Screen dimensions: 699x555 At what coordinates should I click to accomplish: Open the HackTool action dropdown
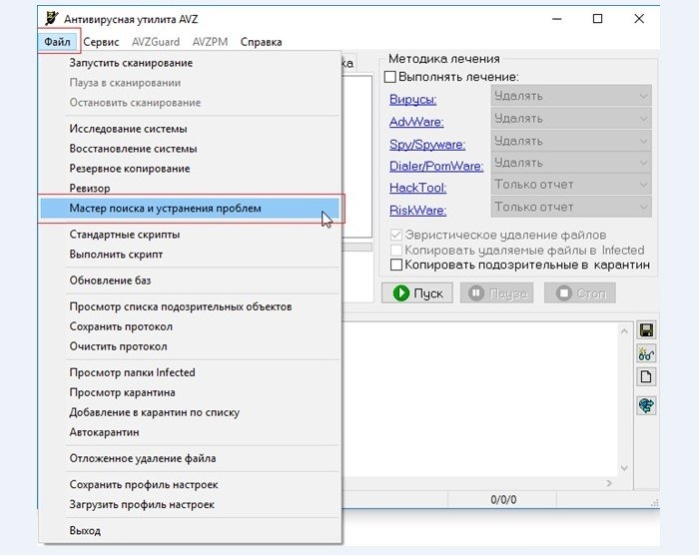tap(571, 185)
